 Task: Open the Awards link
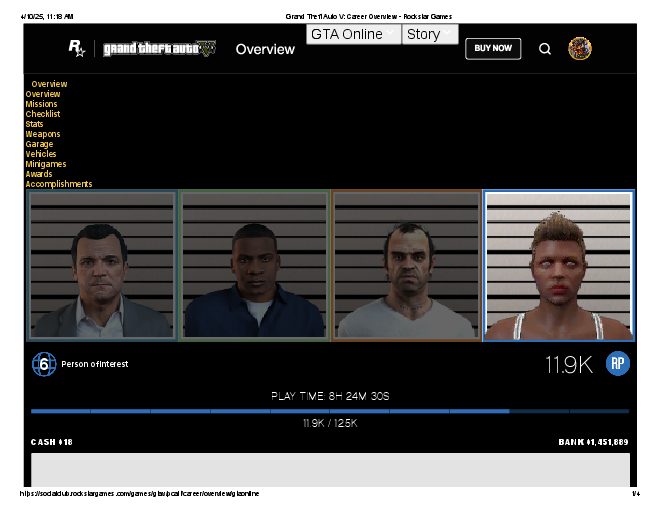point(39,174)
